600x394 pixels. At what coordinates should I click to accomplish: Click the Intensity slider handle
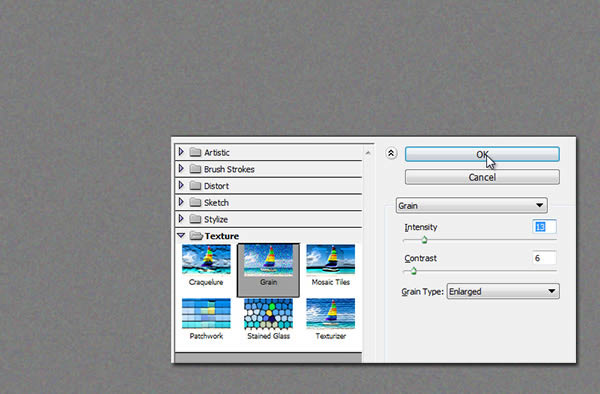tap(424, 240)
